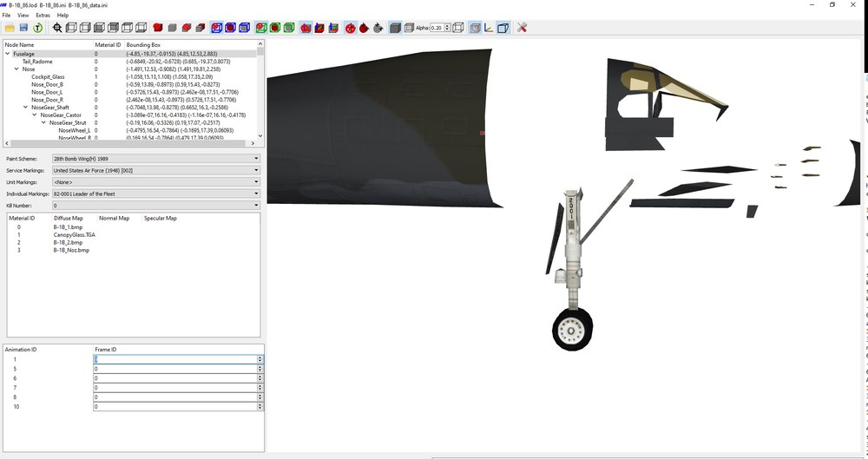Select the red solid cube render icon
The width and height of the screenshot is (868, 459).
click(158, 28)
